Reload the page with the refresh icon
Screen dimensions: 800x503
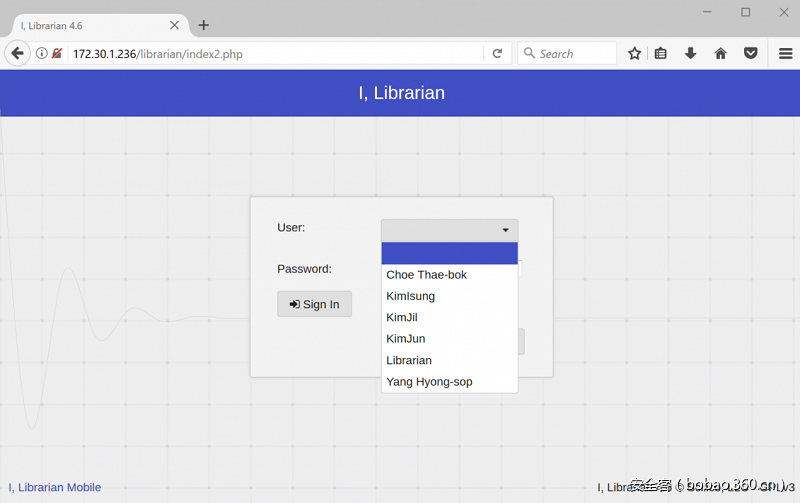497,54
